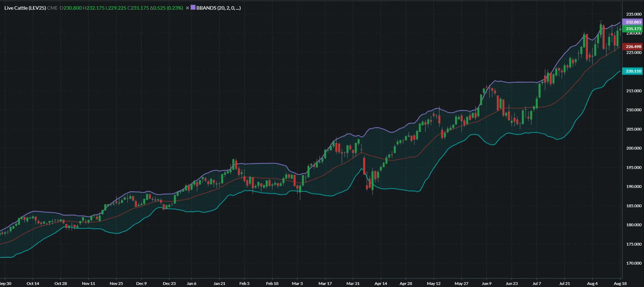This screenshot has height=287, width=644.
Task: Click the Aug 18 date on the time axis
Action: [x=620, y=284]
